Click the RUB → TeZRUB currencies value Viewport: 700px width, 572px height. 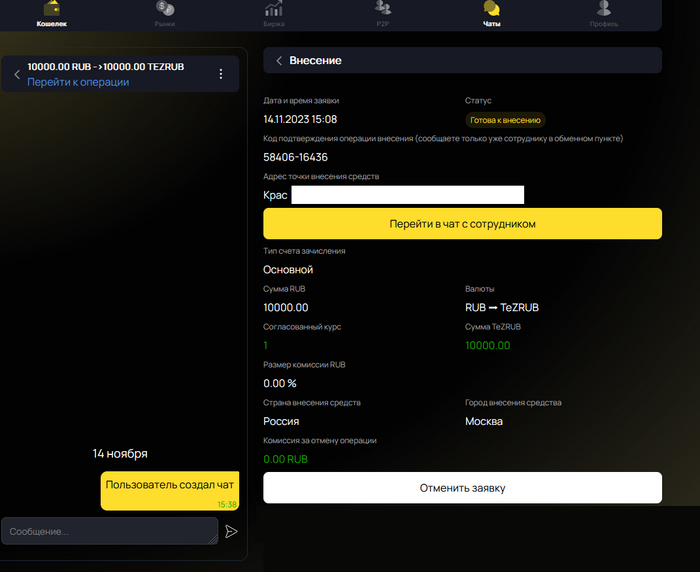502,308
